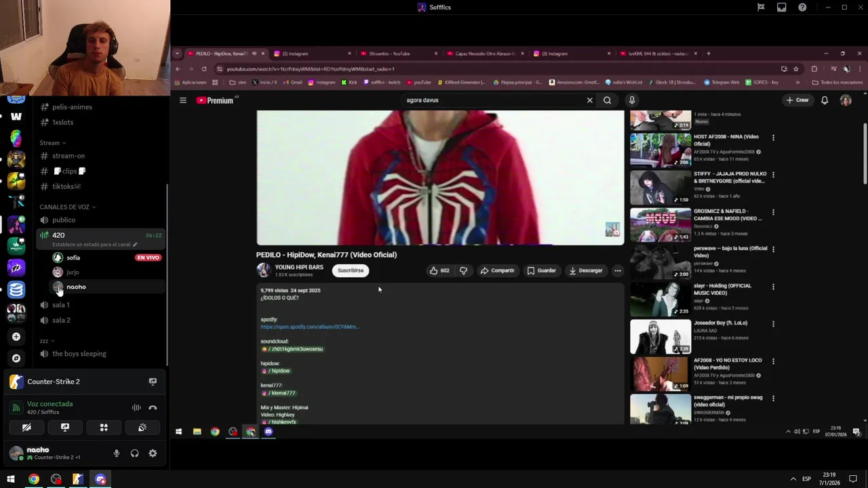Open the soundboard button in voice panel
The width and height of the screenshot is (868, 488).
tap(142, 428)
